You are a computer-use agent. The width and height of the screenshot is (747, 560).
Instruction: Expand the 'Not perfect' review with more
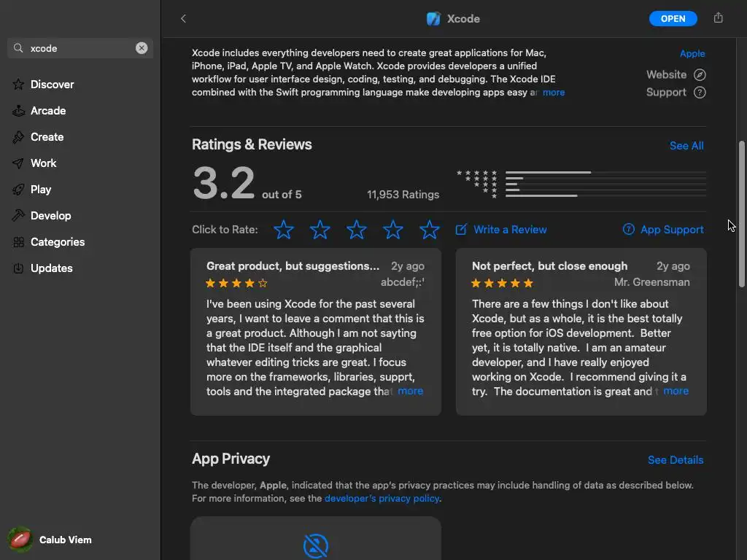676,391
